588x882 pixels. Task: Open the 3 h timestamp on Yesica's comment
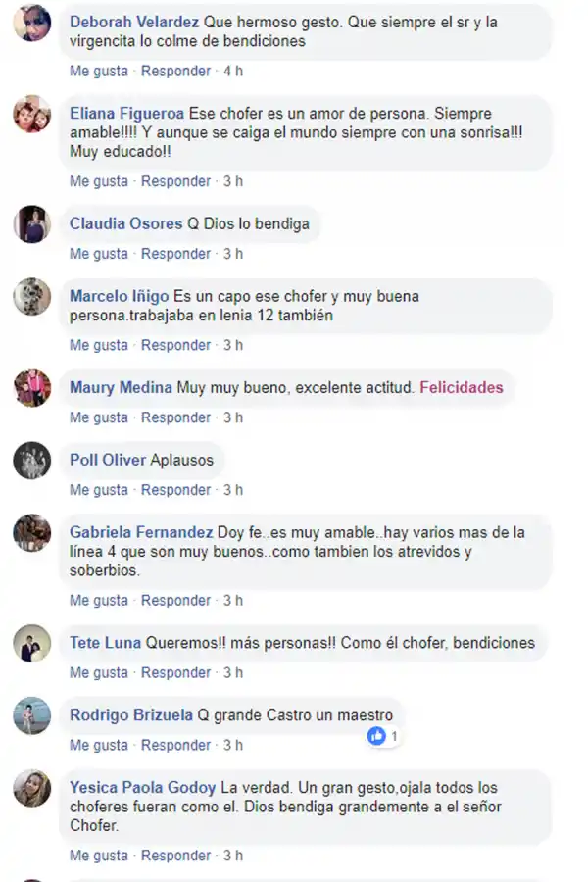pos(233,856)
